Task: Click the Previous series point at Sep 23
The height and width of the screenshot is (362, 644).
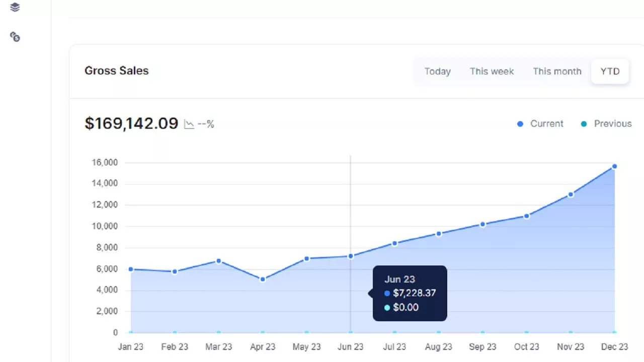Action: point(482,332)
